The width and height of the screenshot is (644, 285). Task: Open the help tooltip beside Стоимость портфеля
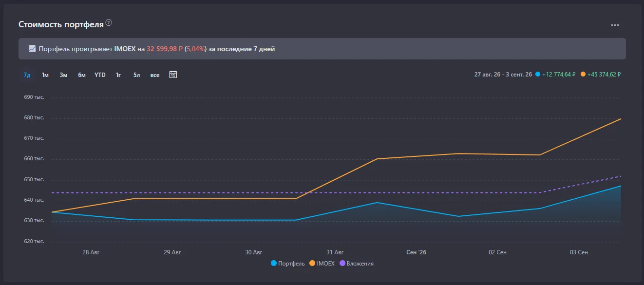pos(109,23)
